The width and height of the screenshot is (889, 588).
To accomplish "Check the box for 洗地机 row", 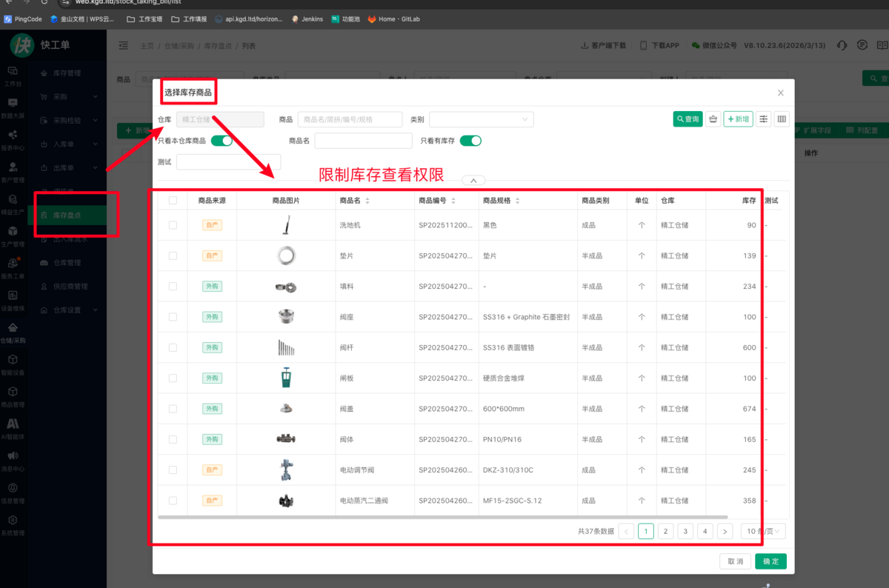I will pos(173,225).
